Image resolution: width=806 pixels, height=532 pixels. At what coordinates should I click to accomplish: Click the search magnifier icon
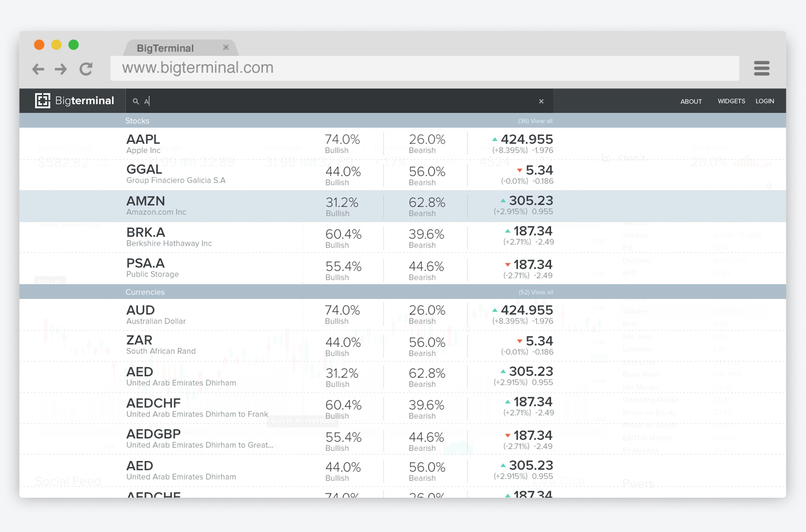point(136,102)
